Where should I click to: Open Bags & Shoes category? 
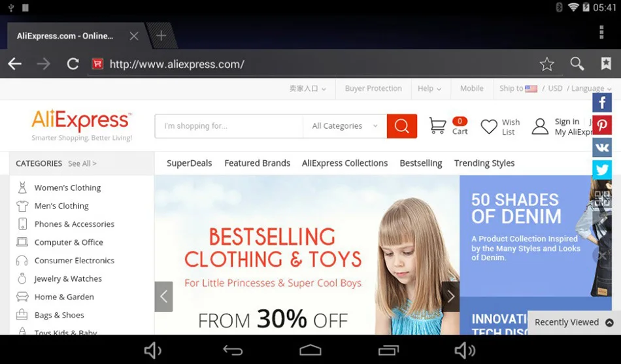(59, 315)
